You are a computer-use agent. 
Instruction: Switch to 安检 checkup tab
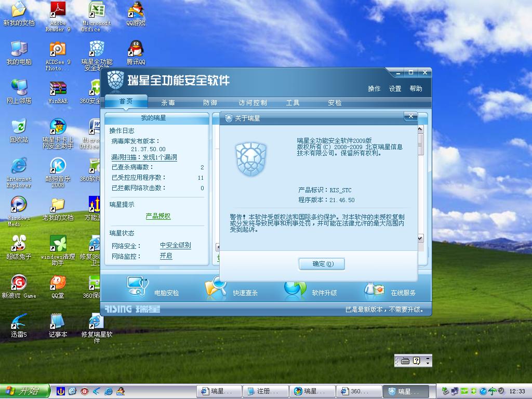pyautogui.click(x=335, y=102)
